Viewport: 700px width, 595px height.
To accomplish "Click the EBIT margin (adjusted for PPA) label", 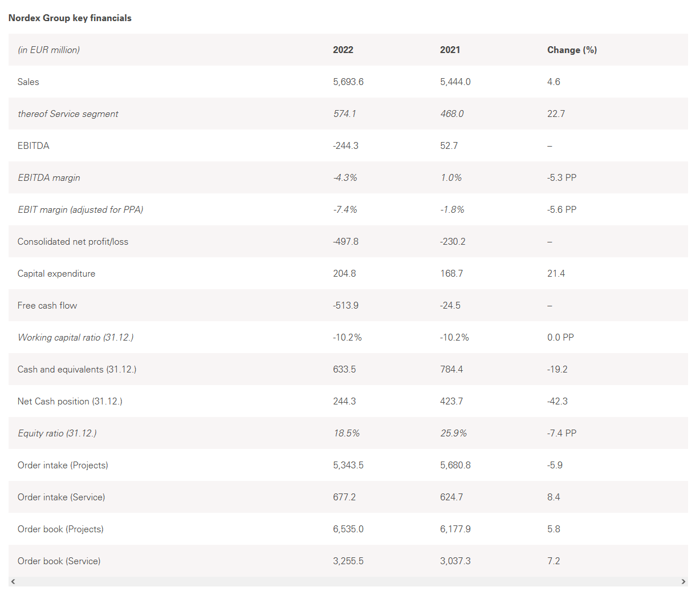I will point(80,210).
